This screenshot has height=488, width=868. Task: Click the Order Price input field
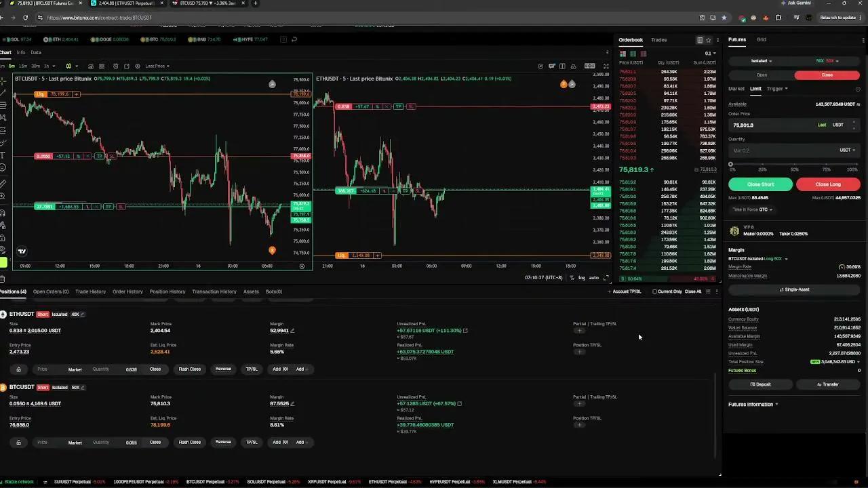794,125
